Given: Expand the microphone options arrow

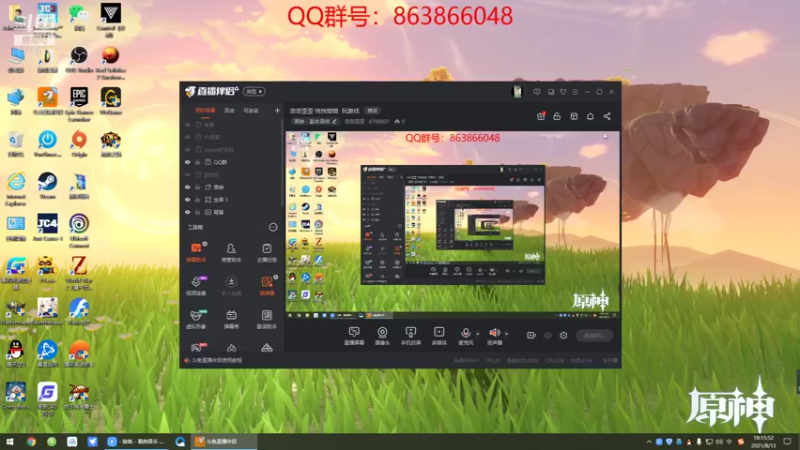Looking at the screenshot, I should (x=478, y=334).
